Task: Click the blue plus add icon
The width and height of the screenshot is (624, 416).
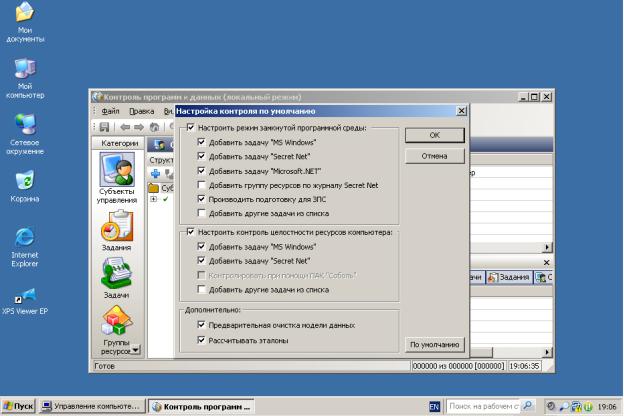Action: click(155, 174)
